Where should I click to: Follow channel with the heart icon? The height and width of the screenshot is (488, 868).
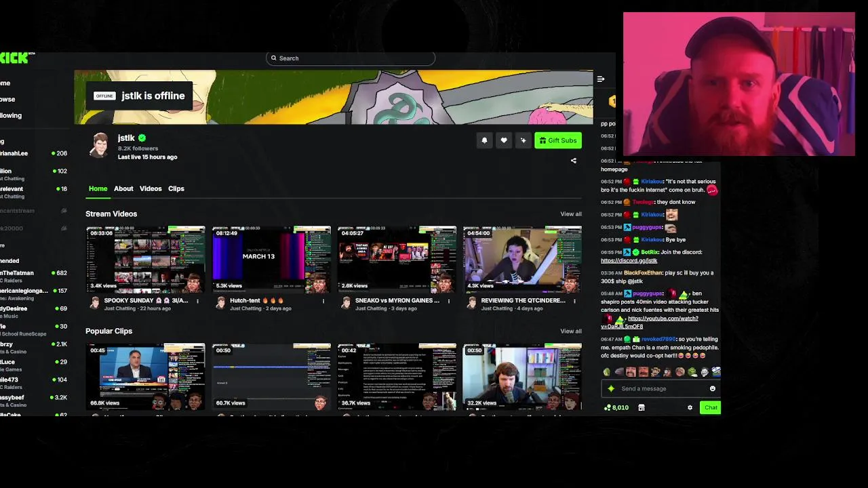click(x=504, y=140)
